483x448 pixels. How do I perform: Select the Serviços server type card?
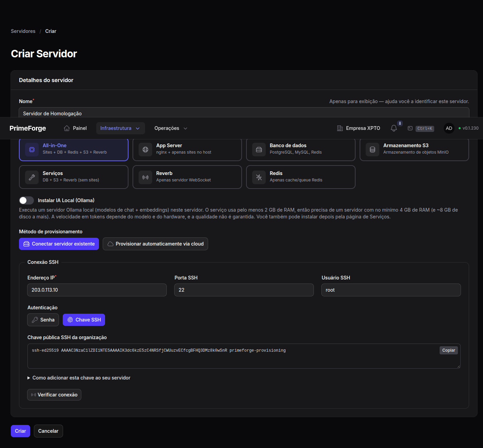point(74,177)
